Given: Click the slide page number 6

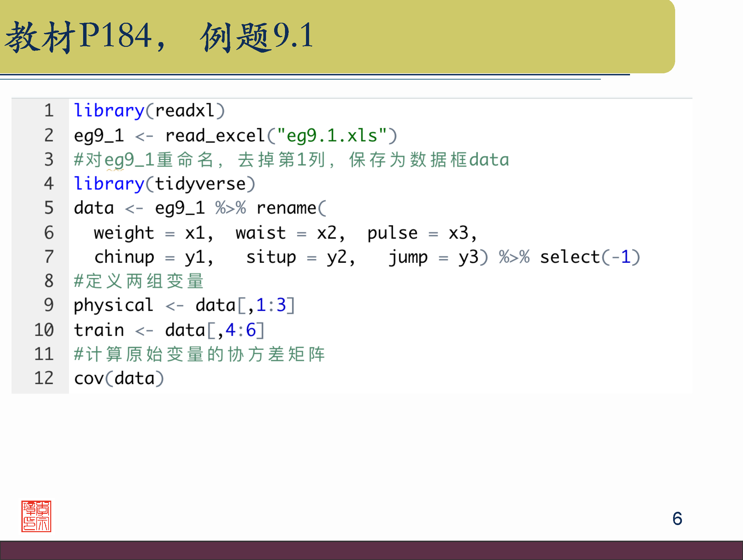Looking at the screenshot, I should coord(677,519).
